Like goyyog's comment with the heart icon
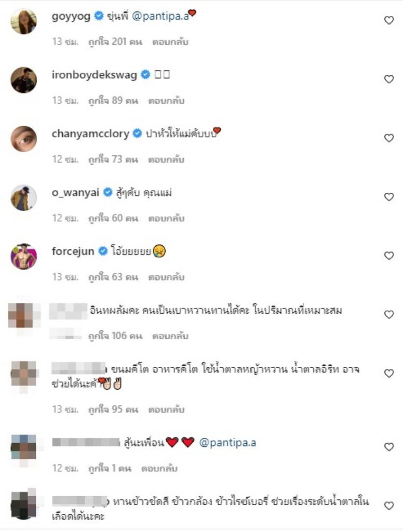The image size is (403, 532). [389, 20]
